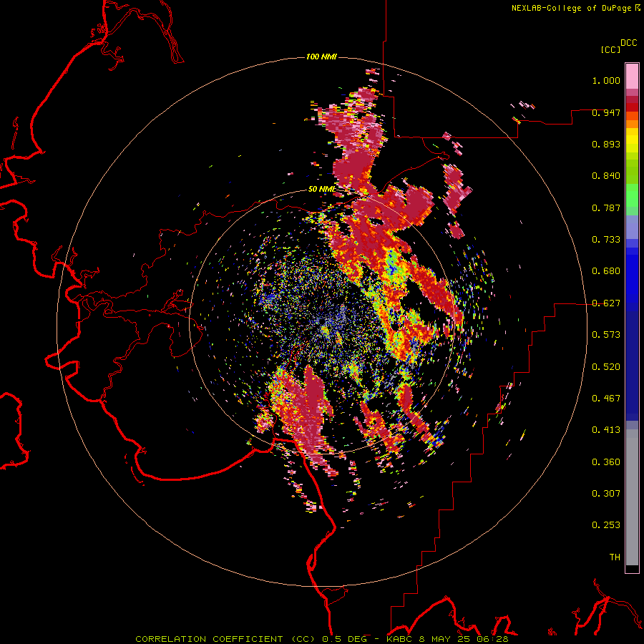Screen dimensions: 644x644
Task: Click the 0.467 scale value
Action: [x=606, y=399]
